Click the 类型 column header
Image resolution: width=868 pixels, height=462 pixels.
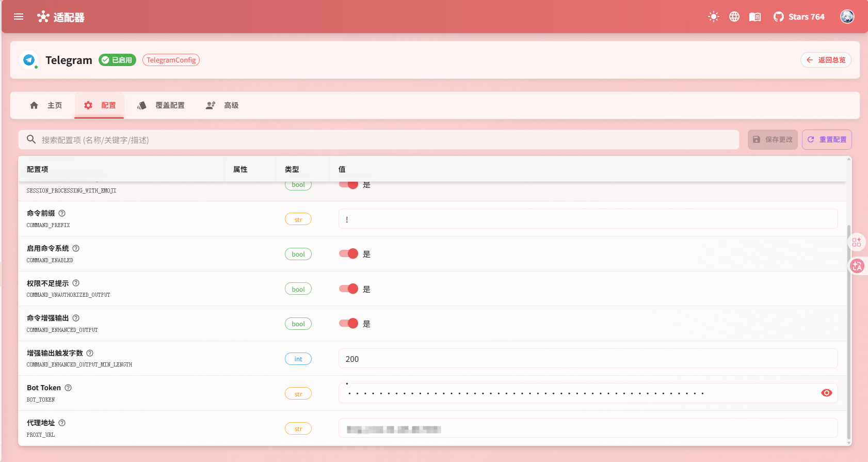tap(292, 169)
